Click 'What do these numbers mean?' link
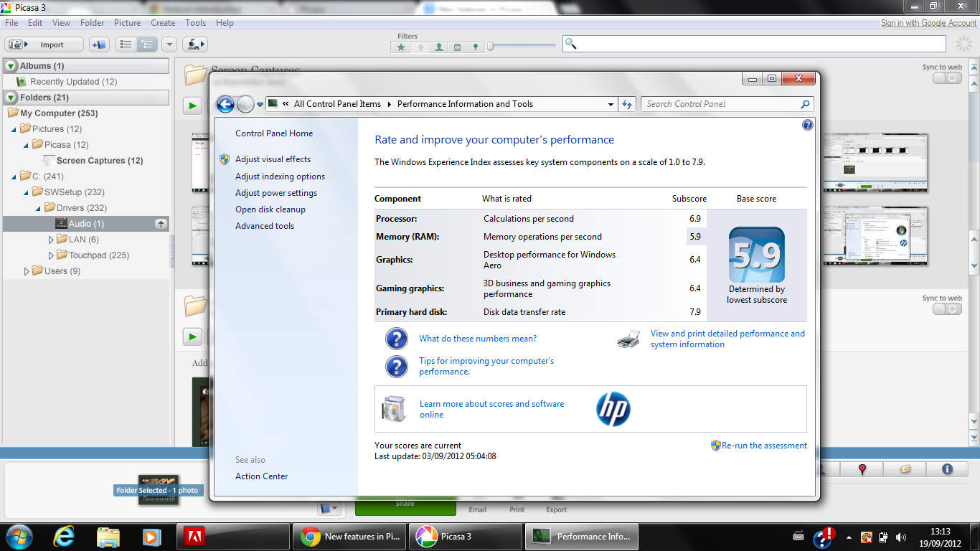This screenshot has height=551, width=980. tap(478, 339)
